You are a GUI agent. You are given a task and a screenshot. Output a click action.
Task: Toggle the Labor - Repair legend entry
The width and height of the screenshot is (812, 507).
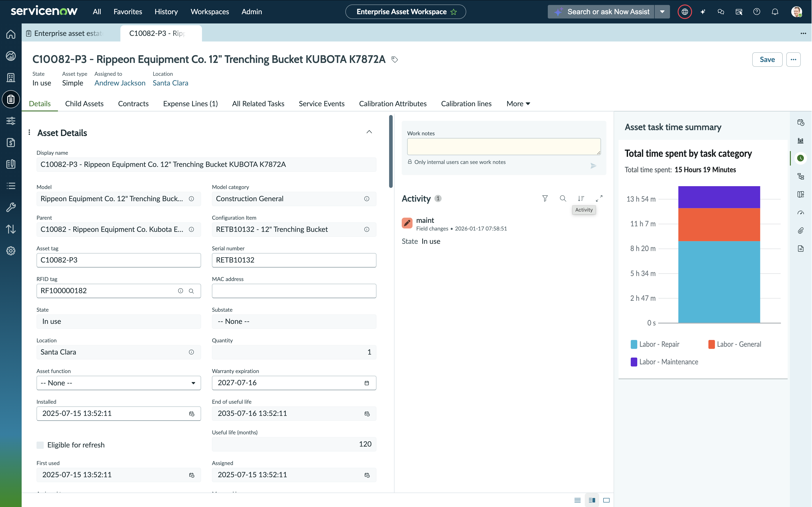655,344
